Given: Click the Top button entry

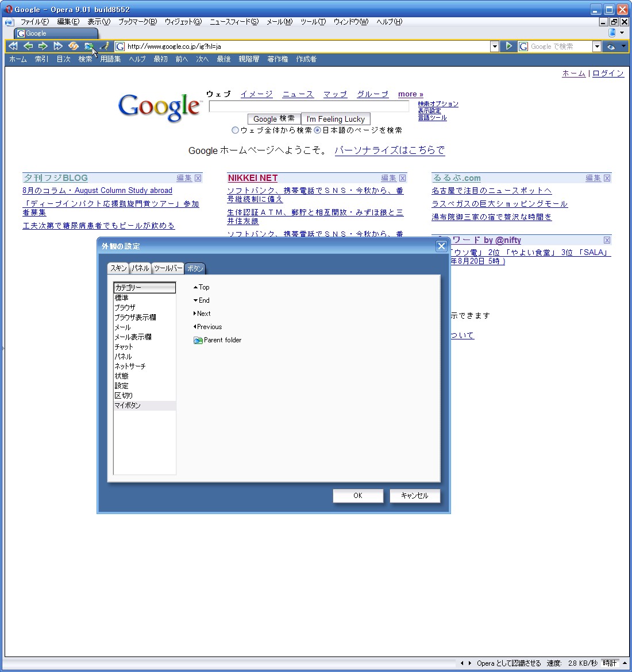Looking at the screenshot, I should [x=202, y=287].
